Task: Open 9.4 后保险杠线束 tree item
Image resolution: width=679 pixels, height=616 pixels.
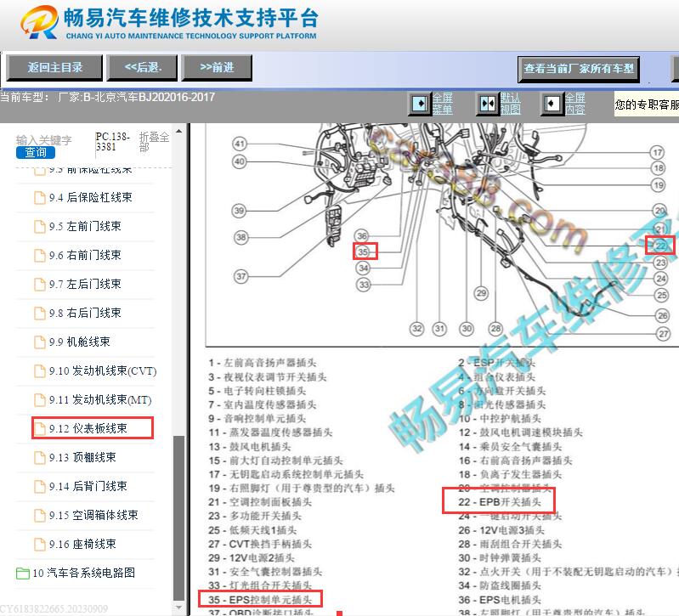Action: [x=90, y=197]
